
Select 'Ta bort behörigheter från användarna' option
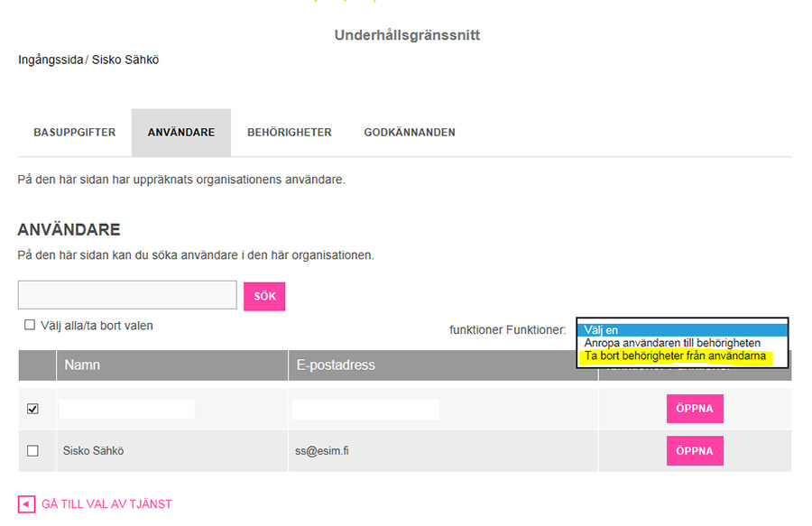pos(675,356)
